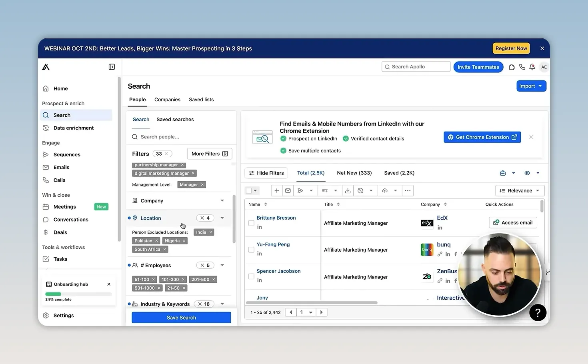
Task: Click the Search people input field
Action: click(182, 137)
